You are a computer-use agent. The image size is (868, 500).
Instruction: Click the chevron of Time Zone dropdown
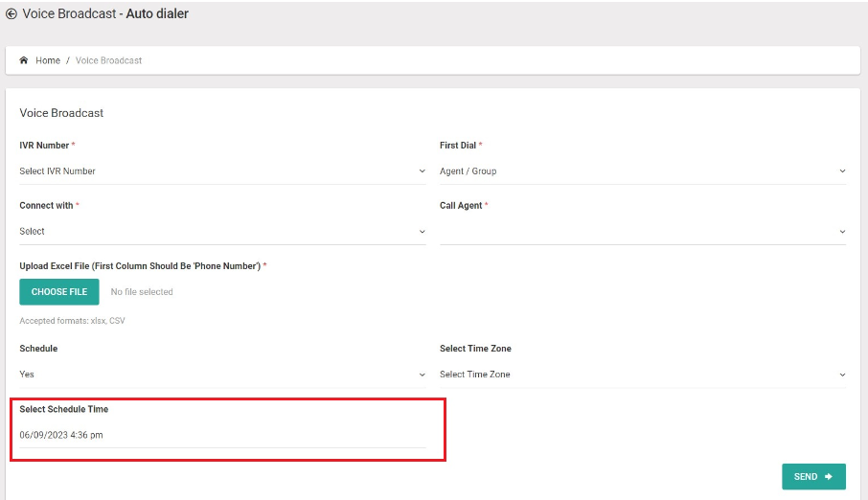[x=842, y=375]
